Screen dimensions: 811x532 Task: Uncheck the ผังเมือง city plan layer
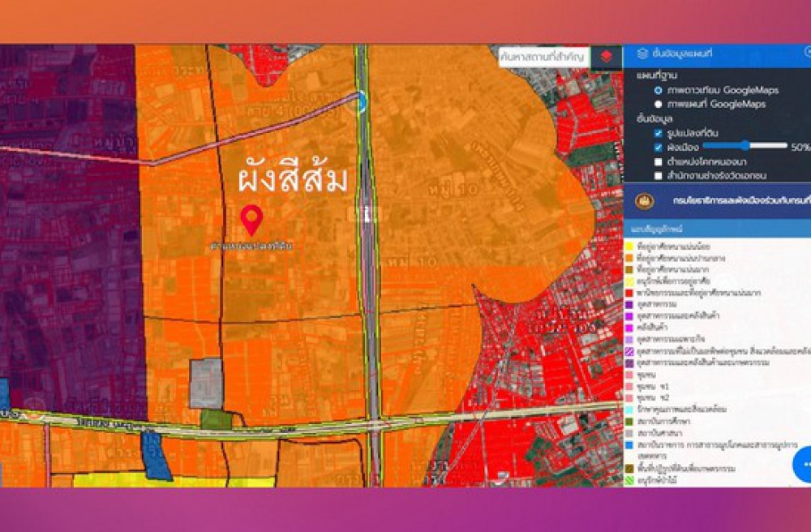(659, 147)
